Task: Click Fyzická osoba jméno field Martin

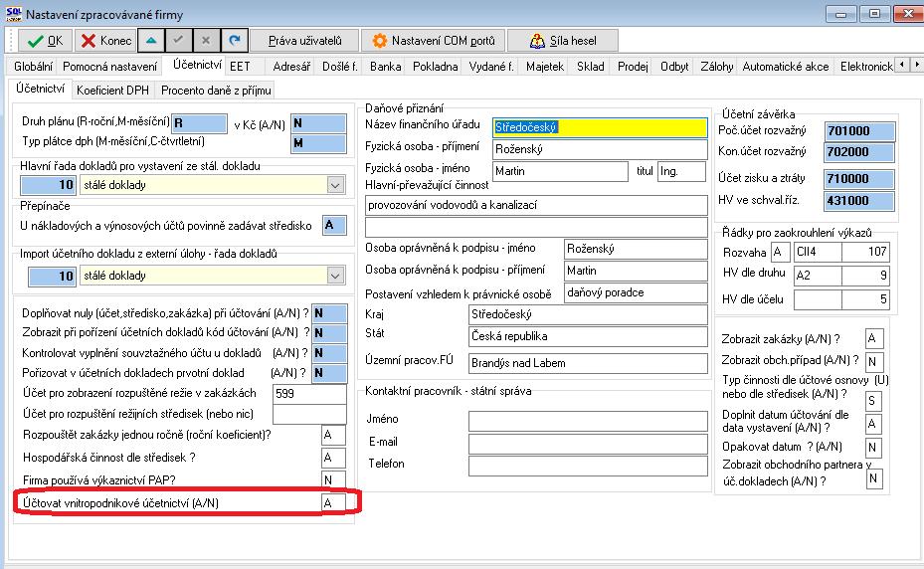Action: pyautogui.click(x=560, y=171)
